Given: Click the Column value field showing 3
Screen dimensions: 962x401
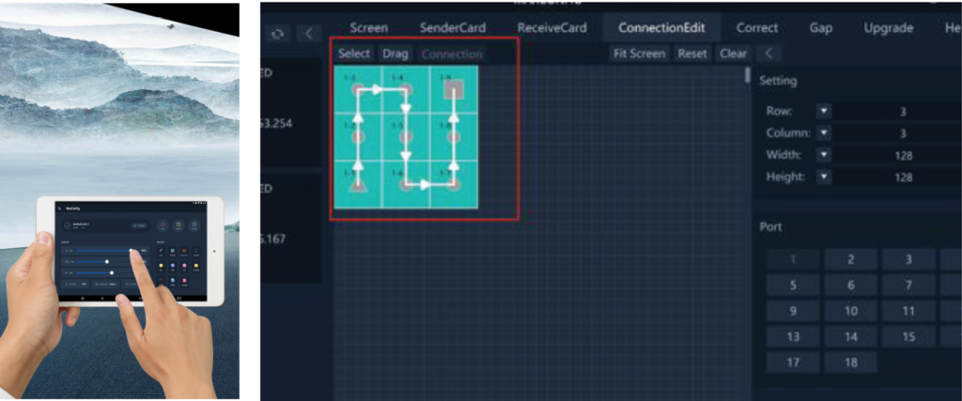Looking at the screenshot, I should pyautogui.click(x=898, y=133).
